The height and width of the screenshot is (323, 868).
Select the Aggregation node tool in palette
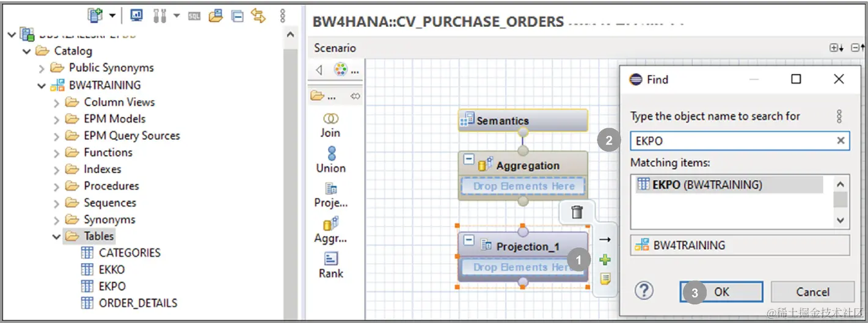coord(331,230)
